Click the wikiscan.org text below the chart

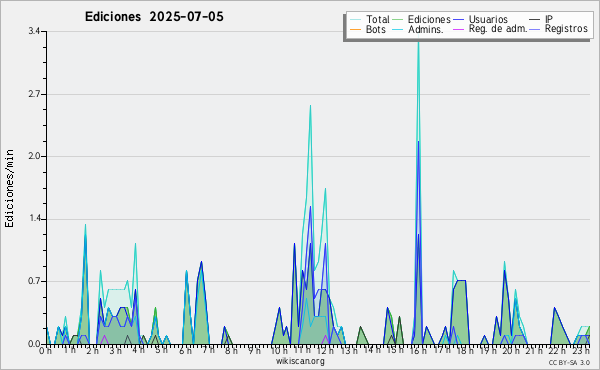300,361
